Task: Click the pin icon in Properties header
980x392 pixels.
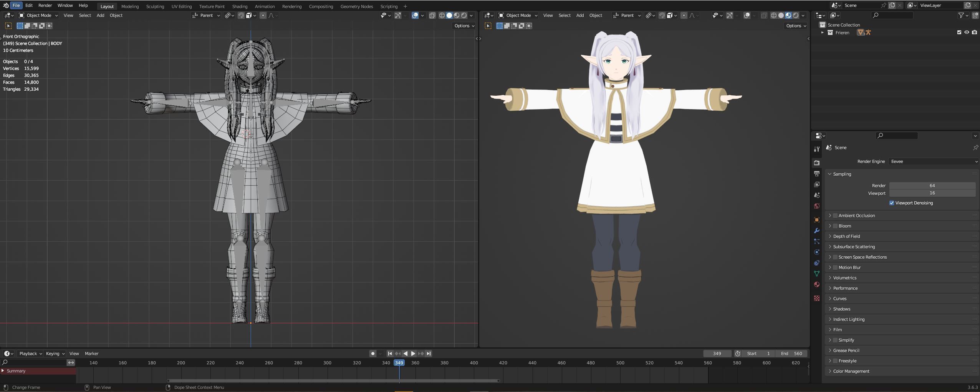Action: [975, 148]
